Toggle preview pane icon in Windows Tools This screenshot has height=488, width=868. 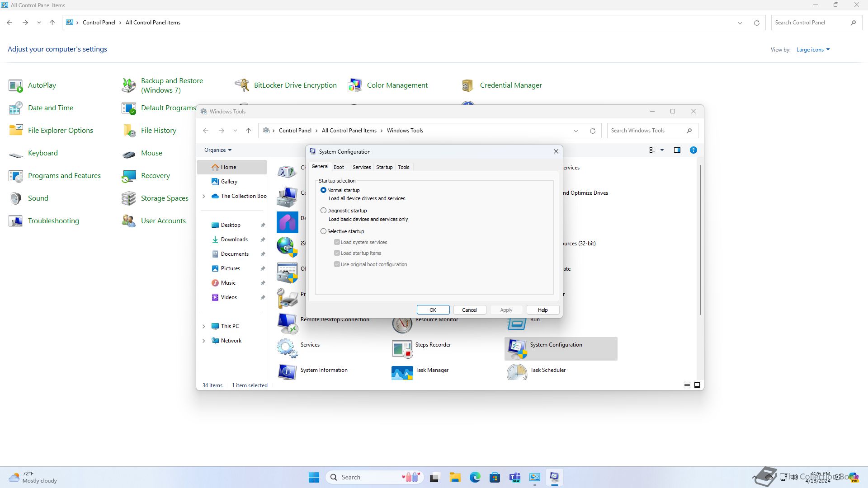click(677, 150)
